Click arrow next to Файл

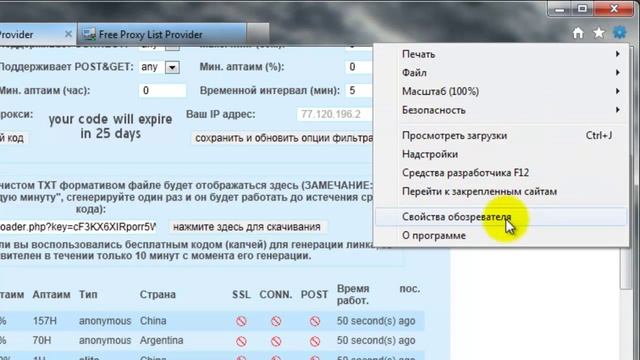click(x=618, y=73)
